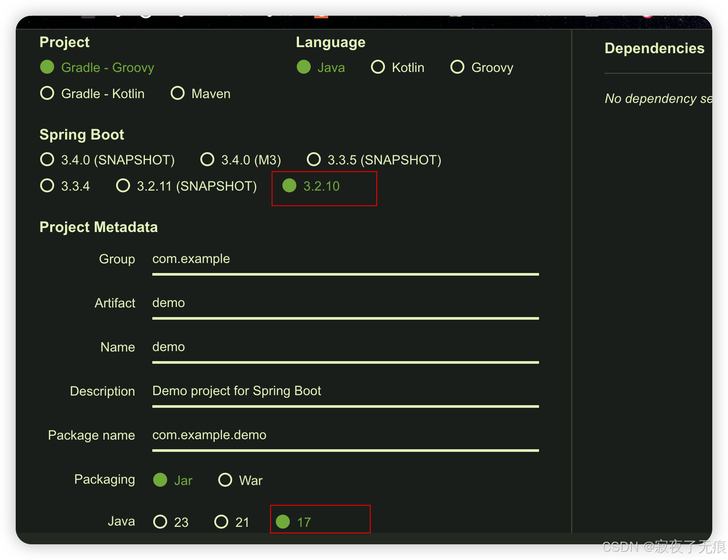
Task: Click the Project section heading
Action: pos(65,42)
